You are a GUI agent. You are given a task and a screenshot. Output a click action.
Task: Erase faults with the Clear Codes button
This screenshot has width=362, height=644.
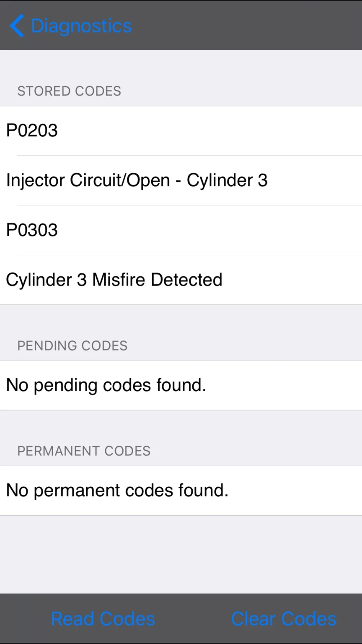pos(284,619)
